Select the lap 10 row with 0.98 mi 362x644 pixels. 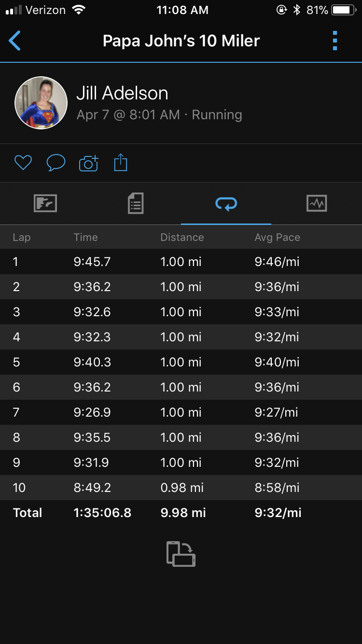181,488
